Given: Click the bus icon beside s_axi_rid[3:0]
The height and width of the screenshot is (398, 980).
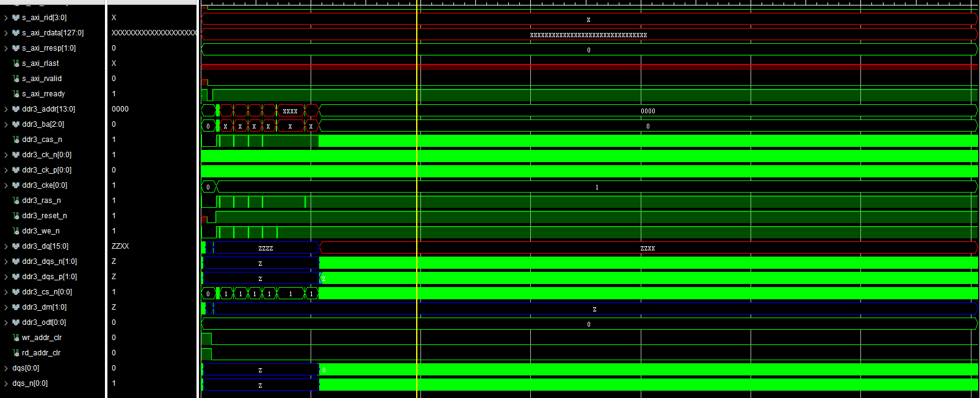Looking at the screenshot, I should [x=16, y=18].
